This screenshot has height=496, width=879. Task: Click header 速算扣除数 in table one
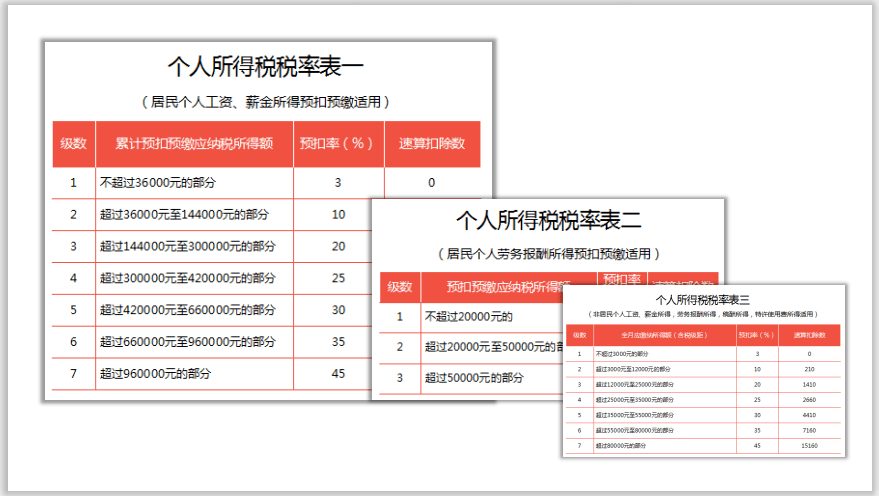point(432,143)
